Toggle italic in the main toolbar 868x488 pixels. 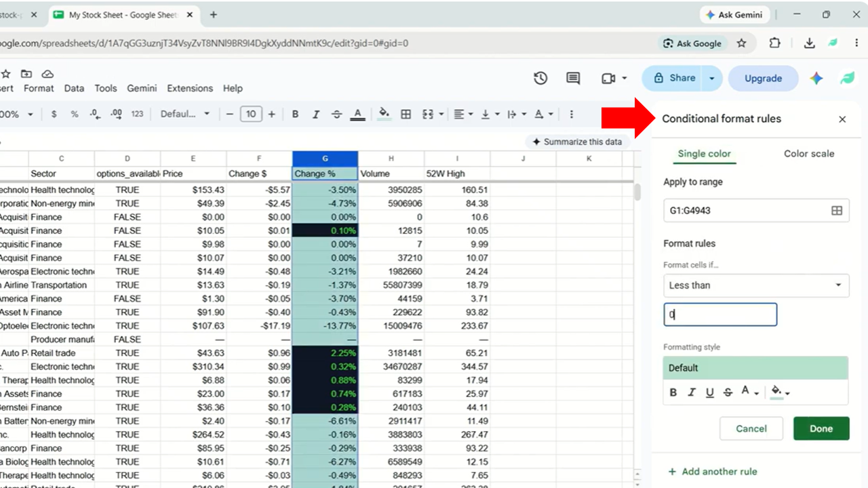pyautogui.click(x=315, y=114)
